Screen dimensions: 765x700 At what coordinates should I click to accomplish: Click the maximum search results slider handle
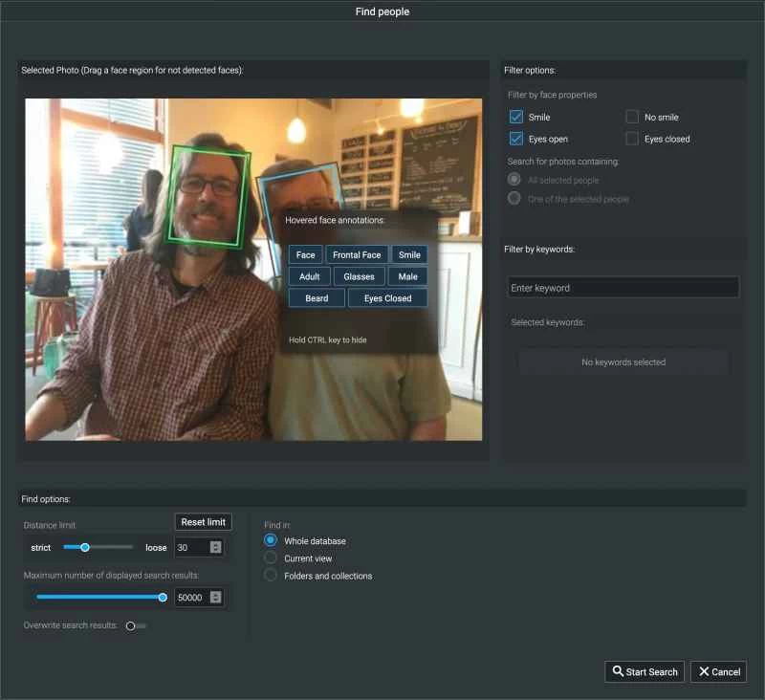point(163,597)
